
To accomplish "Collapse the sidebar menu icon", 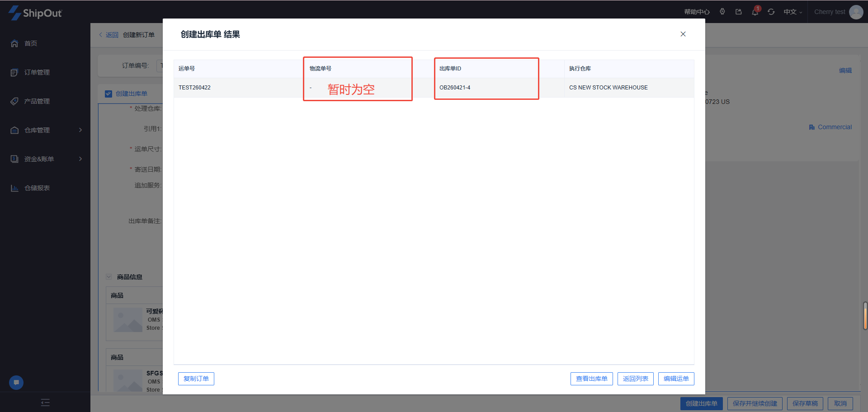I will click(x=45, y=403).
